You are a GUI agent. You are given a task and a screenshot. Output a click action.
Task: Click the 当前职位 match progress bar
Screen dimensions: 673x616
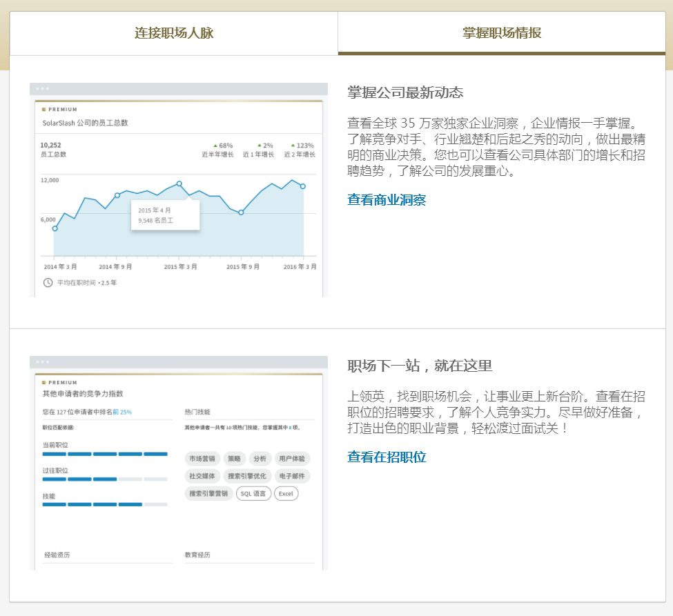[x=105, y=454]
